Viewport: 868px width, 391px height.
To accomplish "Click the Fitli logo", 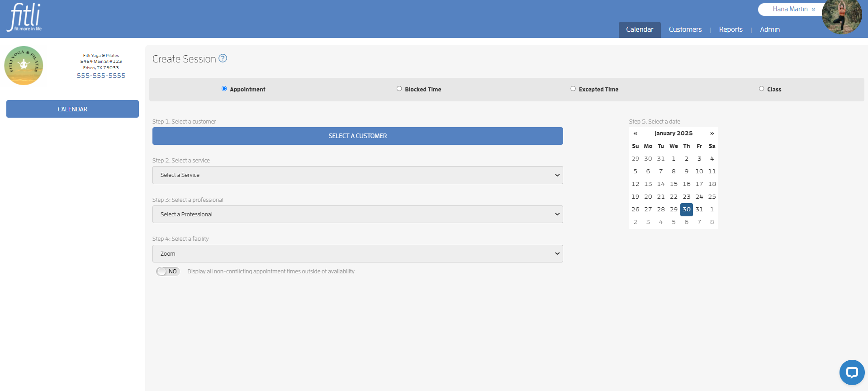I will coord(24,17).
